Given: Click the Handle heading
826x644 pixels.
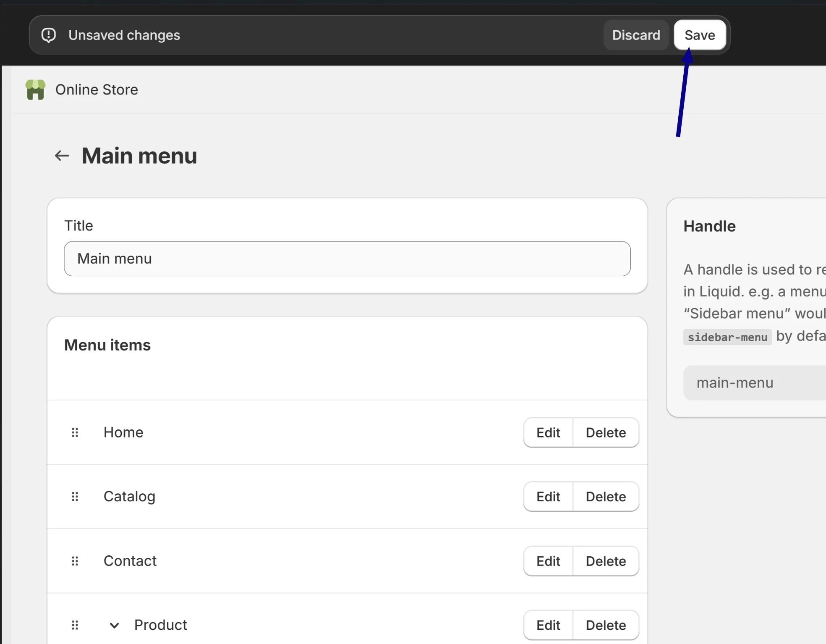Looking at the screenshot, I should tap(709, 226).
